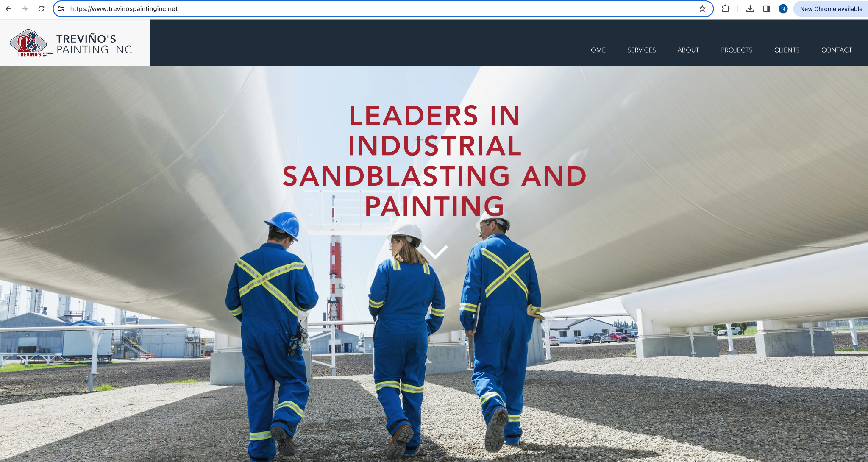Image resolution: width=868 pixels, height=462 pixels.
Task: Toggle the side panel icon
Action: [766, 8]
